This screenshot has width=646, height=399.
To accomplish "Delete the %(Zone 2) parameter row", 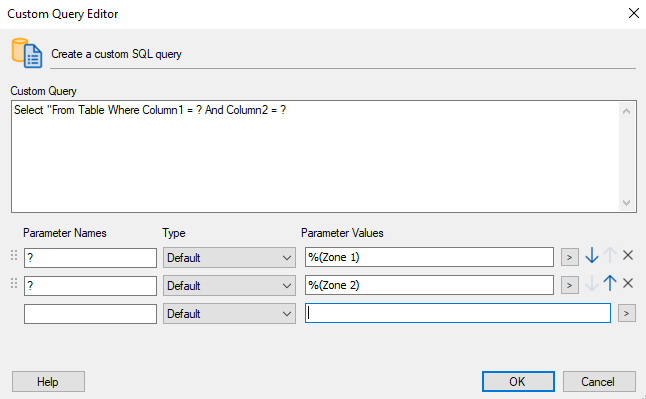I will [x=628, y=284].
